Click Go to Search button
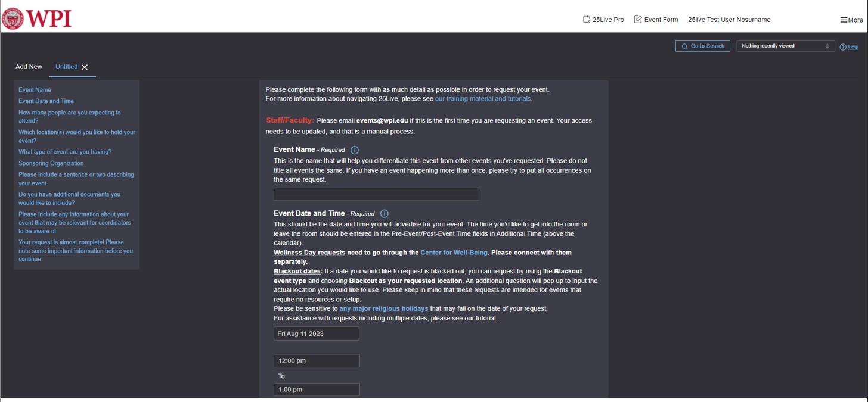Screen dimensions: 868x402 [x=702, y=46]
